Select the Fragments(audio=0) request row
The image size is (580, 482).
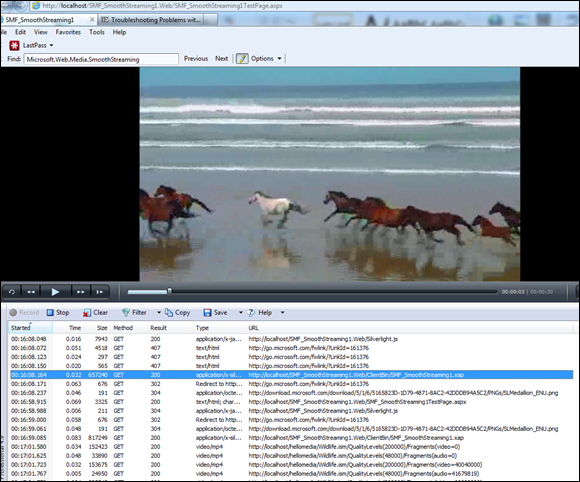[x=291, y=456]
